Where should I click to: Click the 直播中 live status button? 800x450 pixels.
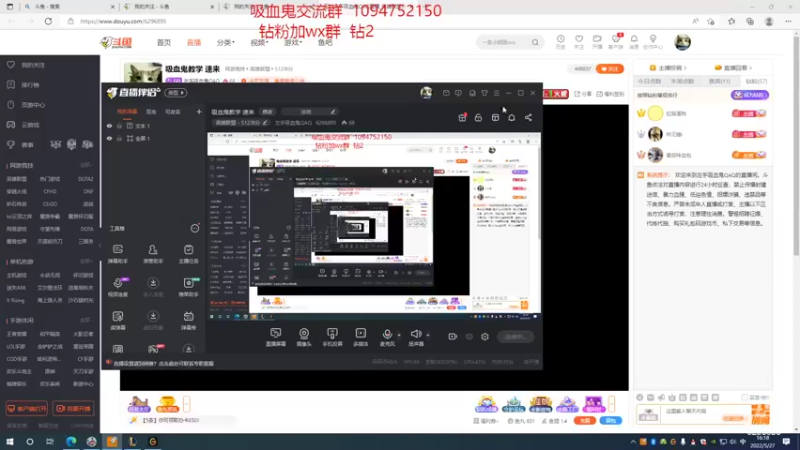click(515, 337)
